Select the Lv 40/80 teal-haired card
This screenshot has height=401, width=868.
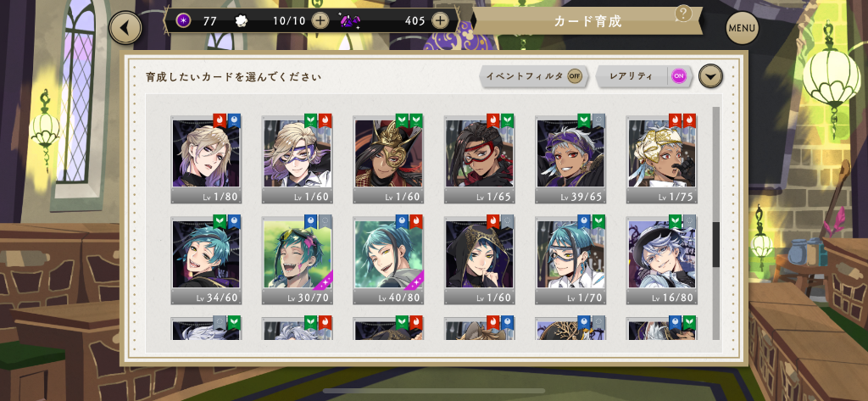pyautogui.click(x=388, y=261)
